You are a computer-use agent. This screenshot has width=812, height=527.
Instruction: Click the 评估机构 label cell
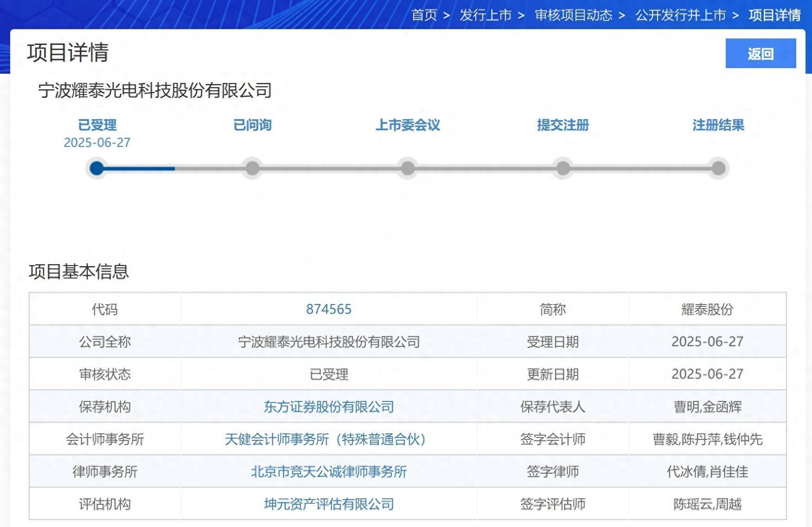click(x=105, y=504)
